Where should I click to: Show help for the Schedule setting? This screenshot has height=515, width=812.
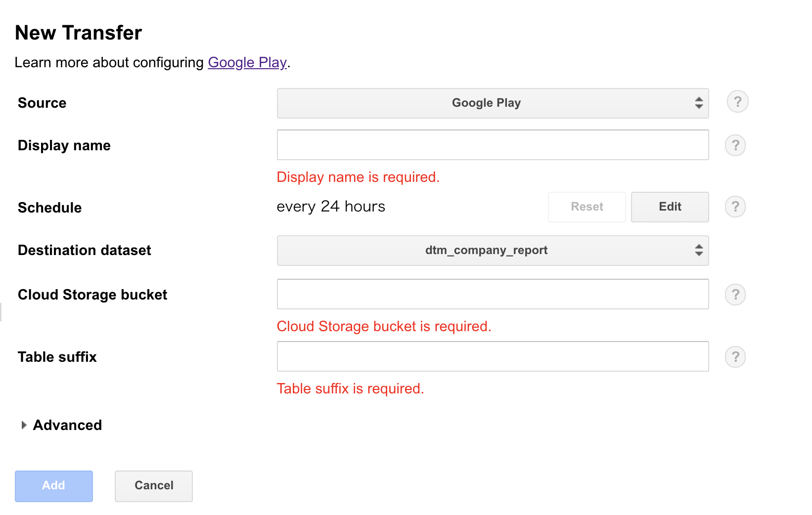pos(735,207)
